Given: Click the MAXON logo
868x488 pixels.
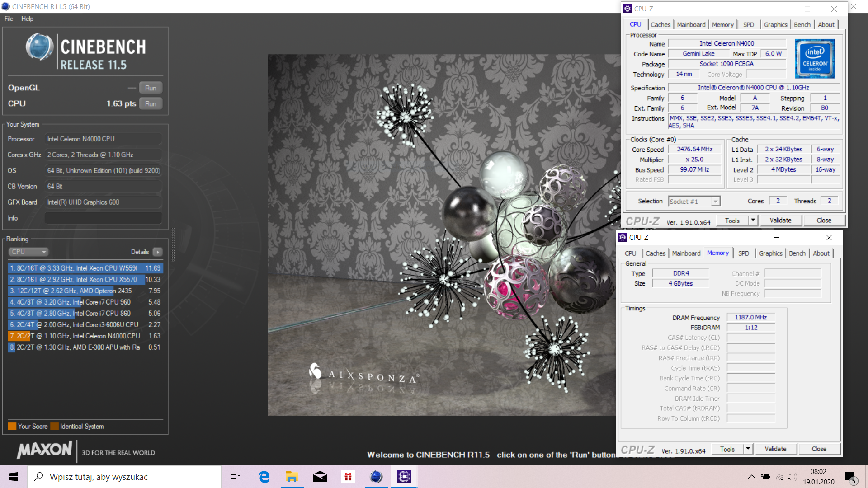Looking at the screenshot, I should (44, 450).
